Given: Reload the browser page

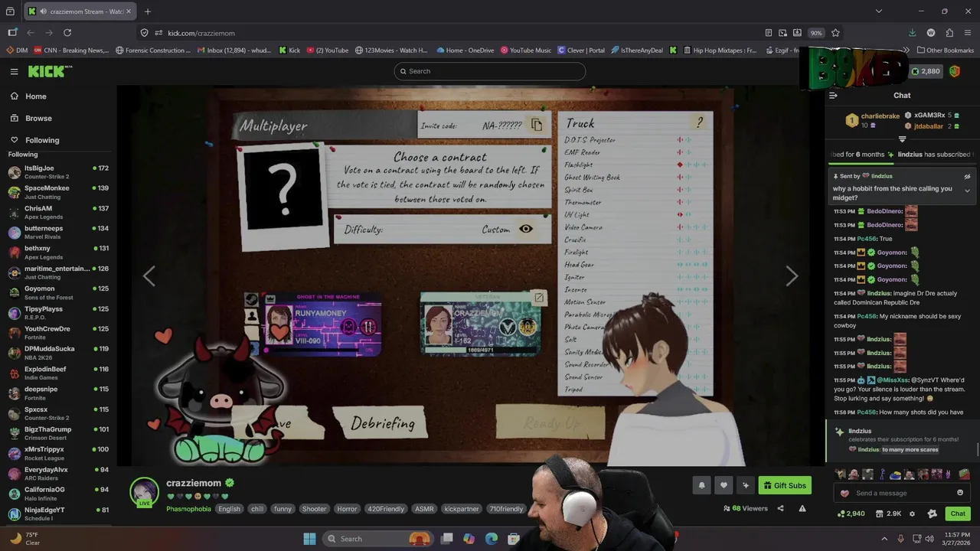Looking at the screenshot, I should point(67,33).
